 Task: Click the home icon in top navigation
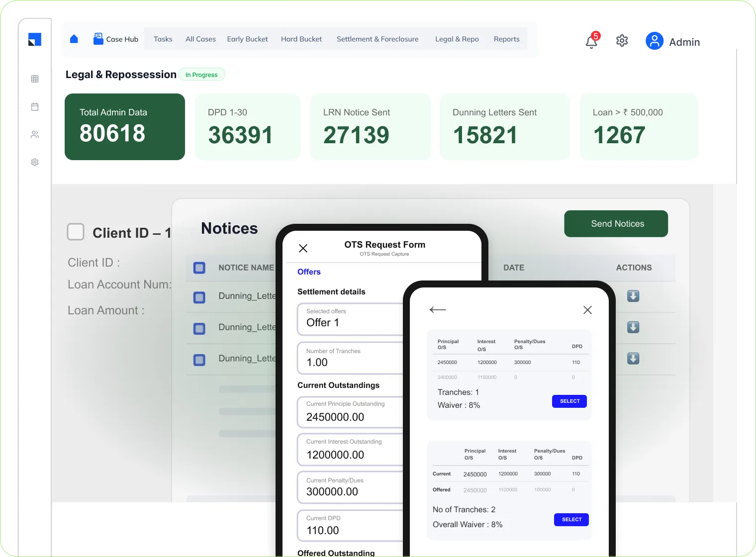coord(74,39)
